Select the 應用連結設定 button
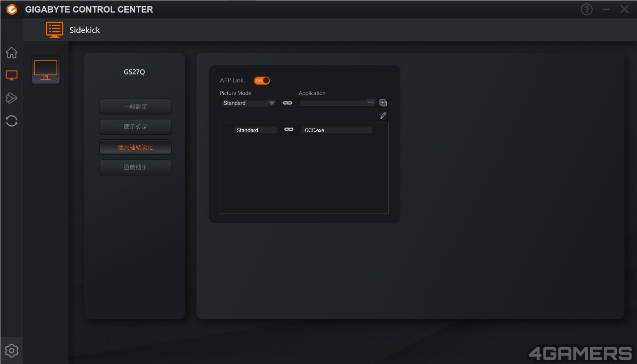Viewport: 637px width, 364px height. pos(135,147)
